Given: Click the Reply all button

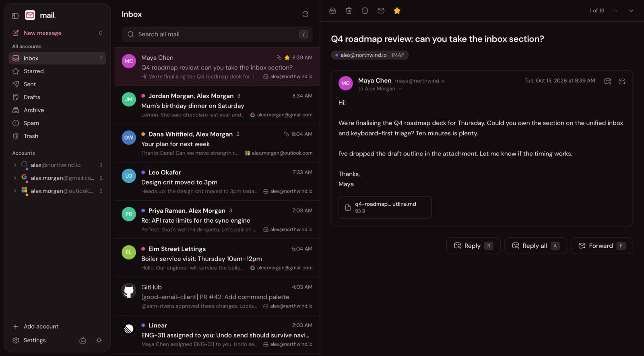Looking at the screenshot, I should pyautogui.click(x=536, y=246).
